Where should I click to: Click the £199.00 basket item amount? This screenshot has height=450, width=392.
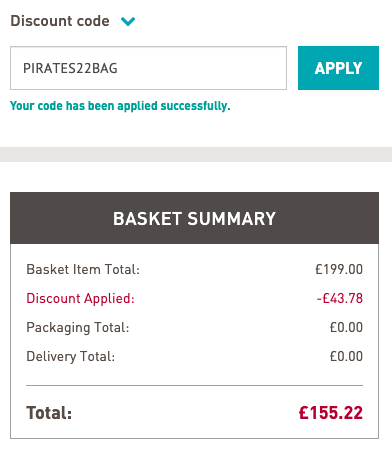click(x=339, y=269)
